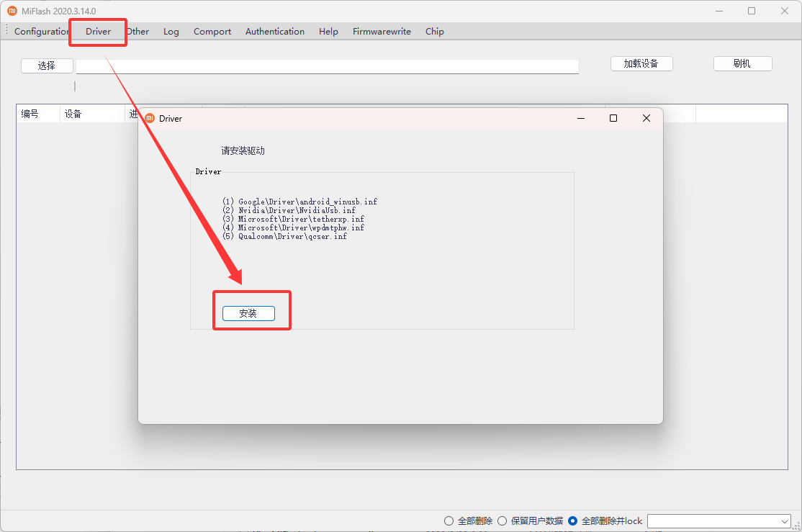Click 安装 button in Driver dialog

click(x=248, y=313)
